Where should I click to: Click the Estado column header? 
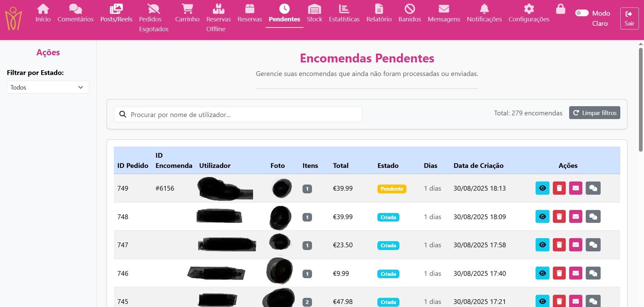point(388,166)
